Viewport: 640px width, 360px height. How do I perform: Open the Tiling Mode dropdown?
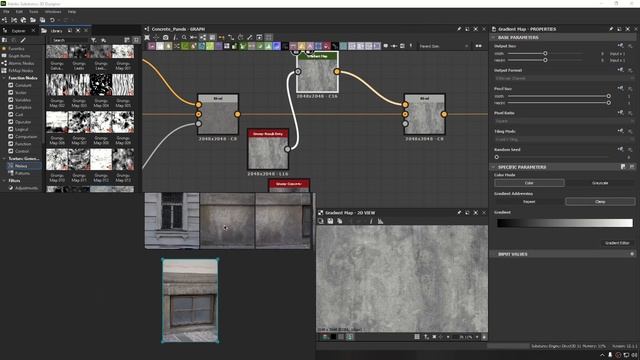[564, 140]
